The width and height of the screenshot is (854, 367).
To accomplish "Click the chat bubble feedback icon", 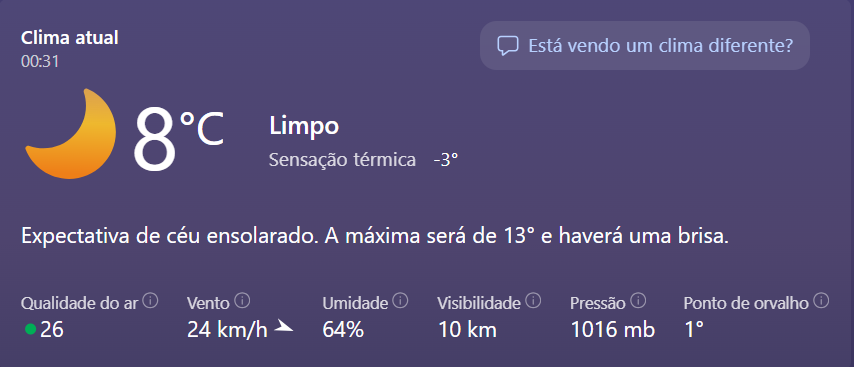I will point(508,46).
